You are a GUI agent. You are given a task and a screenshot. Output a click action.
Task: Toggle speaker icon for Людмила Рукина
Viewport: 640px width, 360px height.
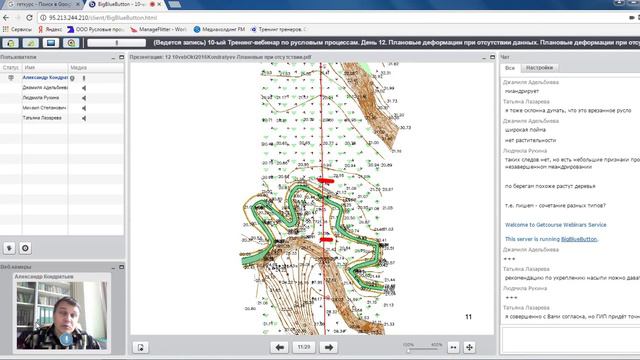click(x=84, y=98)
